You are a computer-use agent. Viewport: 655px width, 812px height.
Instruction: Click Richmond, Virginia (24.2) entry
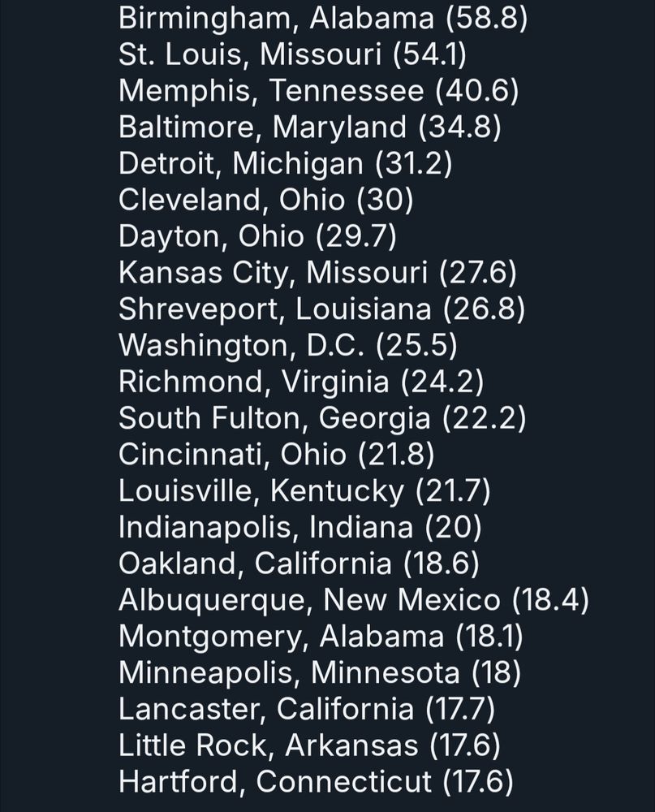[301, 382]
